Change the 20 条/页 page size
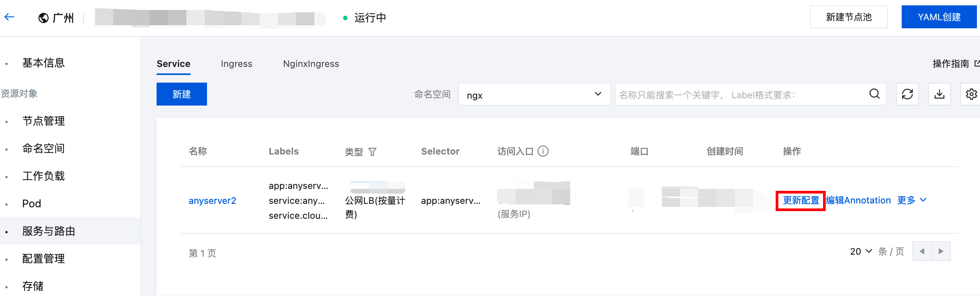 (861, 251)
